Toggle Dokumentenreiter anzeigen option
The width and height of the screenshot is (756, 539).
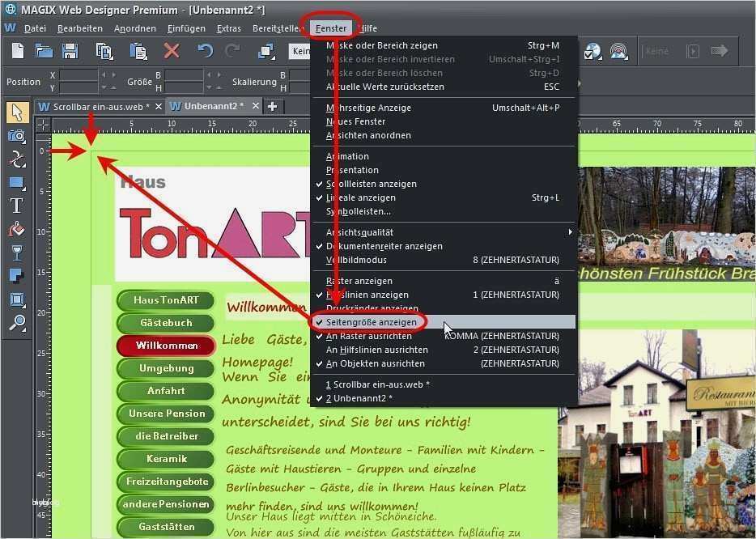(x=444, y=246)
